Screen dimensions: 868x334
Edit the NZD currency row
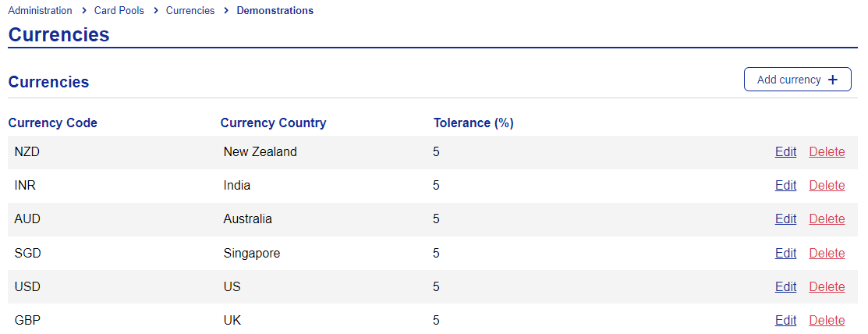point(785,151)
